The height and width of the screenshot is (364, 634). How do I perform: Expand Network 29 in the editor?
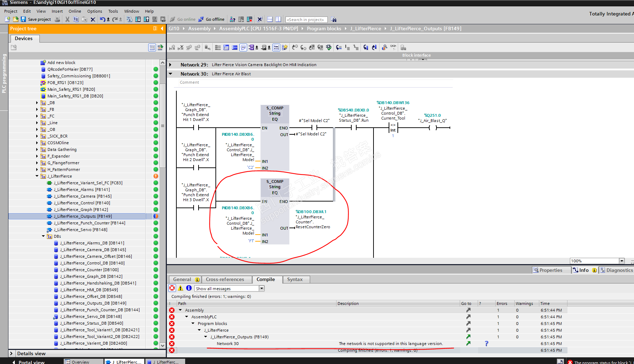coord(170,65)
